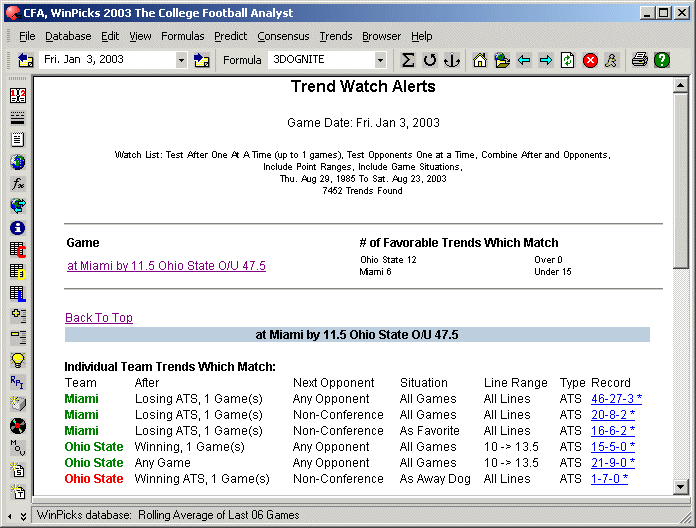Open the fx formula sidebar icon

[x=18, y=184]
